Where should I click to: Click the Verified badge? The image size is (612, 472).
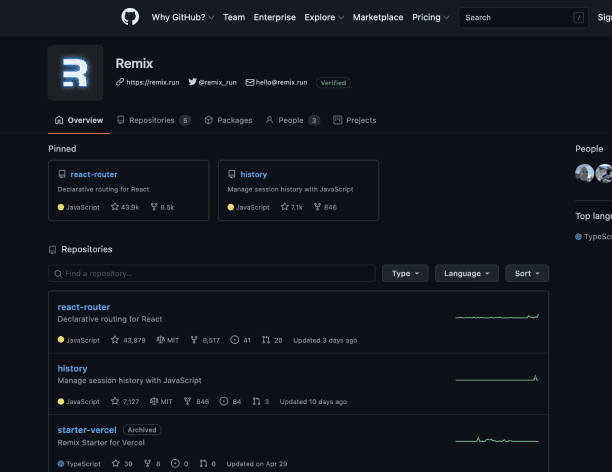pos(333,83)
